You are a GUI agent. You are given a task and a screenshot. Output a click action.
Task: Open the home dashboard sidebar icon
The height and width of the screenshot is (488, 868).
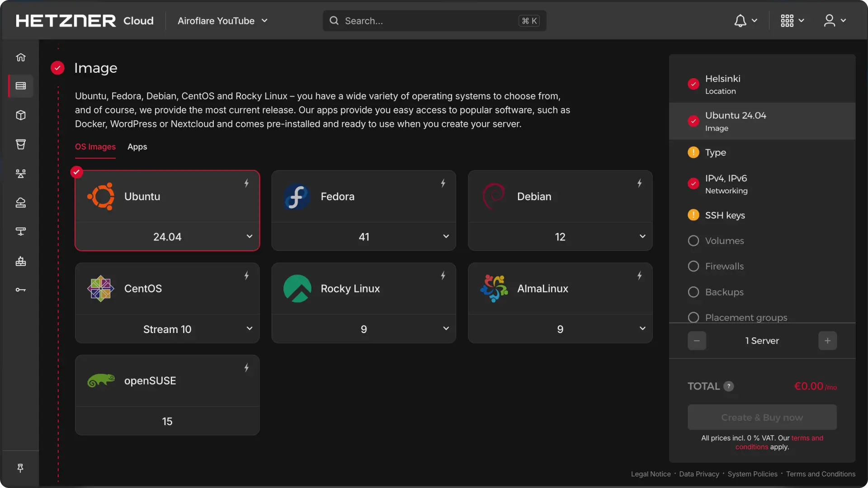(21, 57)
